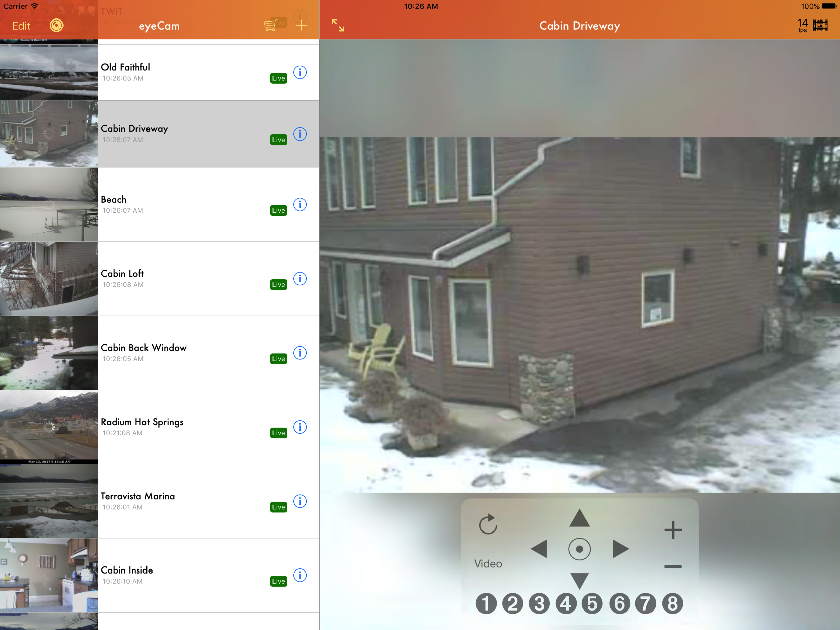Select the Cabin Loft camera name
Viewport: 840px width, 630px height.
click(x=122, y=274)
